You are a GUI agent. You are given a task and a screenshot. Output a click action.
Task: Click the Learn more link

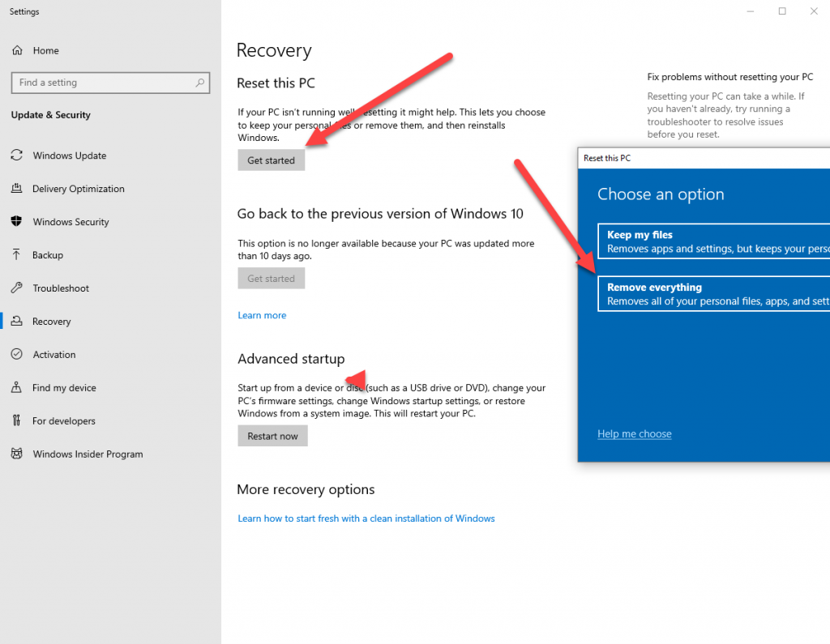tap(262, 315)
